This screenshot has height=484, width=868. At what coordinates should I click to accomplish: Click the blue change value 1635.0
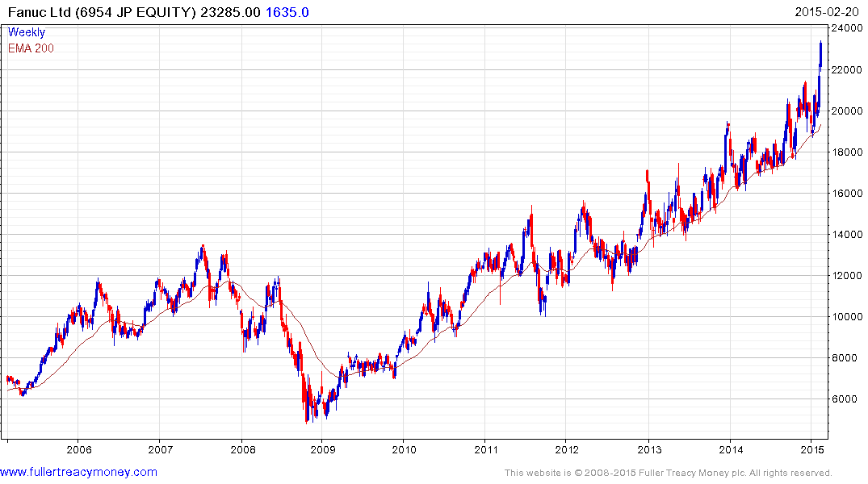click(287, 12)
